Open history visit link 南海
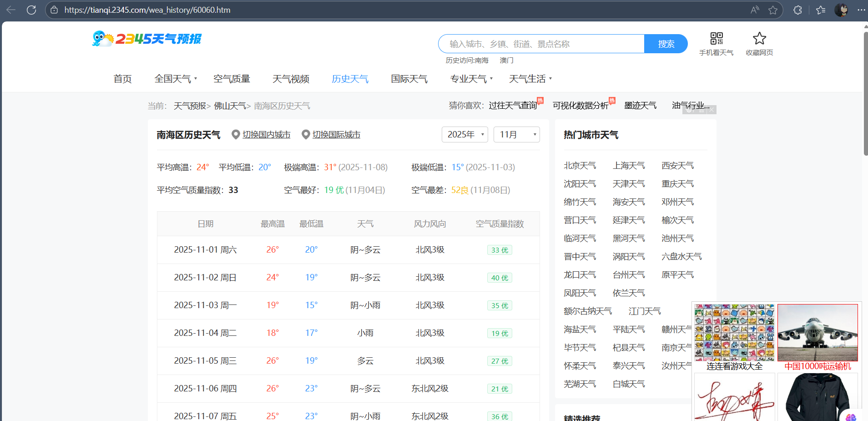 (x=482, y=60)
